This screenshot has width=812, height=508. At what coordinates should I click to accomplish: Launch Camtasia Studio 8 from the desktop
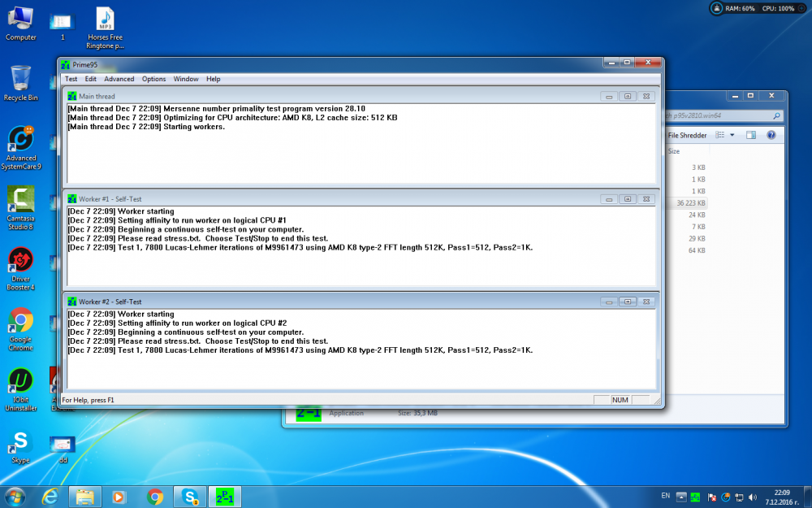(21, 208)
